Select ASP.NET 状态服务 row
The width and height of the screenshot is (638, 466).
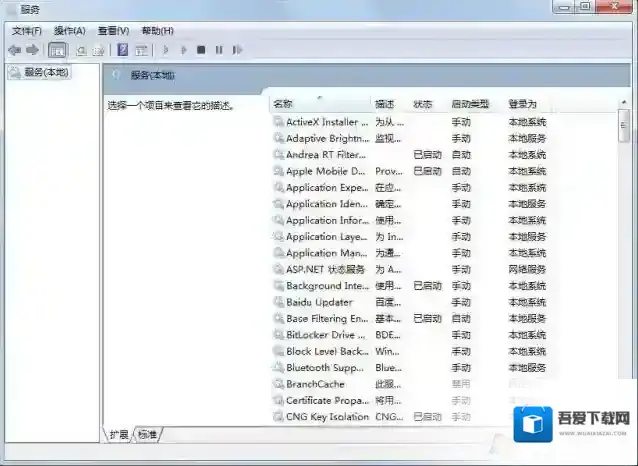click(x=410, y=269)
